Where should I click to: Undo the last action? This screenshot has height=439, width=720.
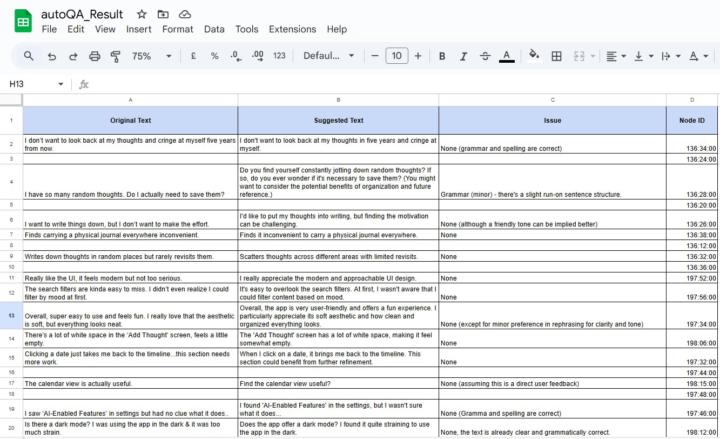[52, 56]
